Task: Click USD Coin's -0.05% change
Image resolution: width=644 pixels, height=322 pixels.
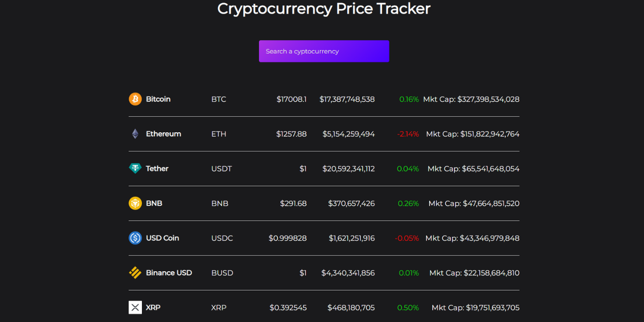Action: coord(407,238)
